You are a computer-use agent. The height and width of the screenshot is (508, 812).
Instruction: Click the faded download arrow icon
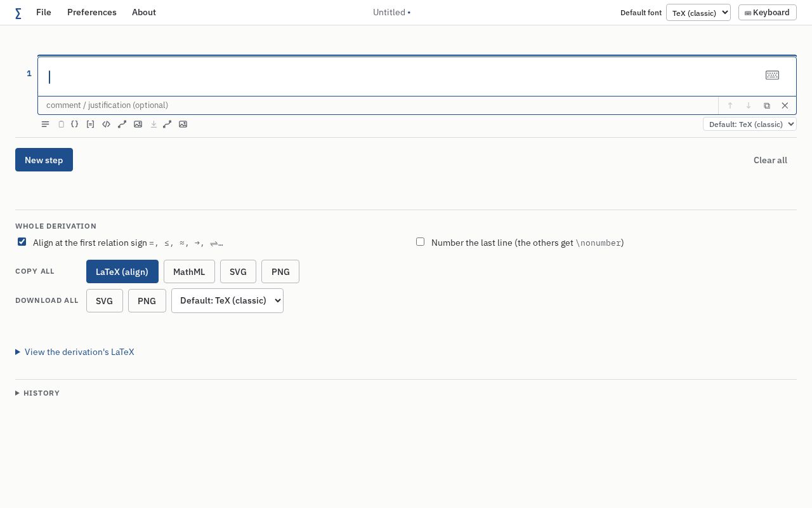point(154,124)
